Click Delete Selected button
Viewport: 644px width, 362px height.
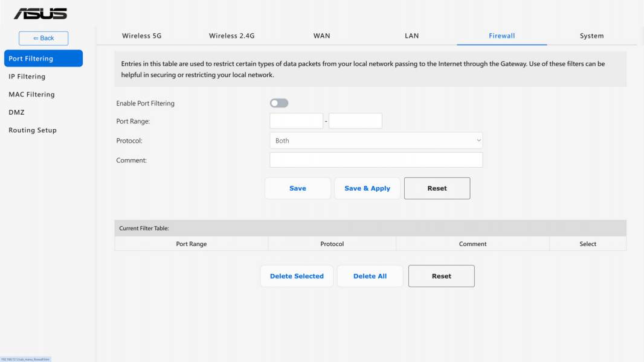297,276
